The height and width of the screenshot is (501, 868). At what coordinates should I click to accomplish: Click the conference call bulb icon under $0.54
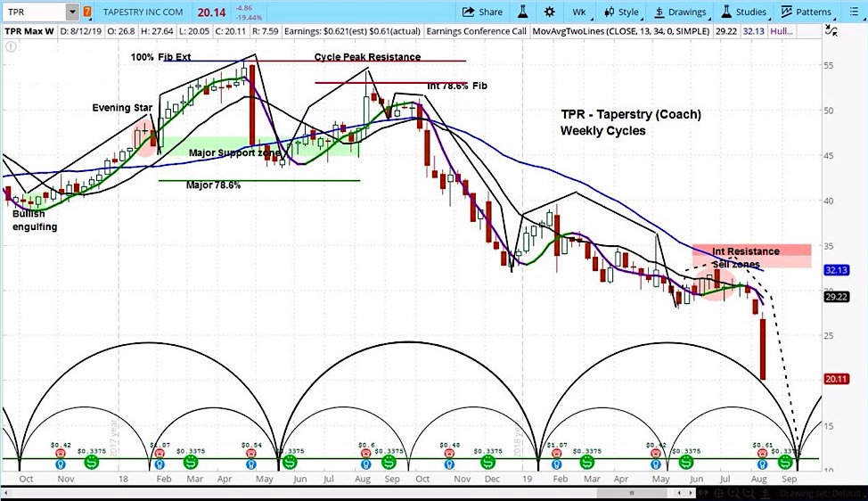[251, 464]
